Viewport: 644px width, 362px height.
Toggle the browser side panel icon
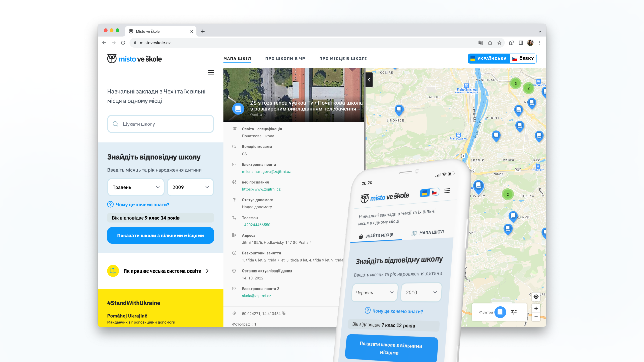521,43
